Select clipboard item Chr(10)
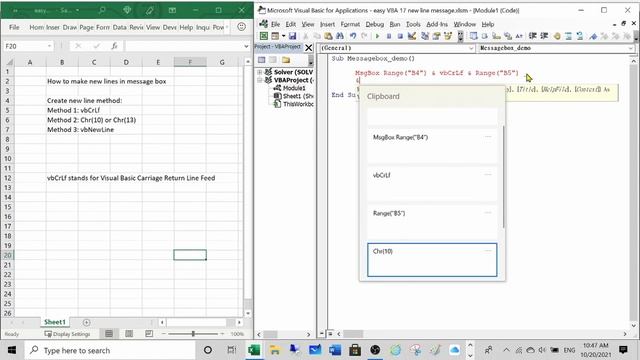The width and height of the screenshot is (640, 360). tap(432, 260)
